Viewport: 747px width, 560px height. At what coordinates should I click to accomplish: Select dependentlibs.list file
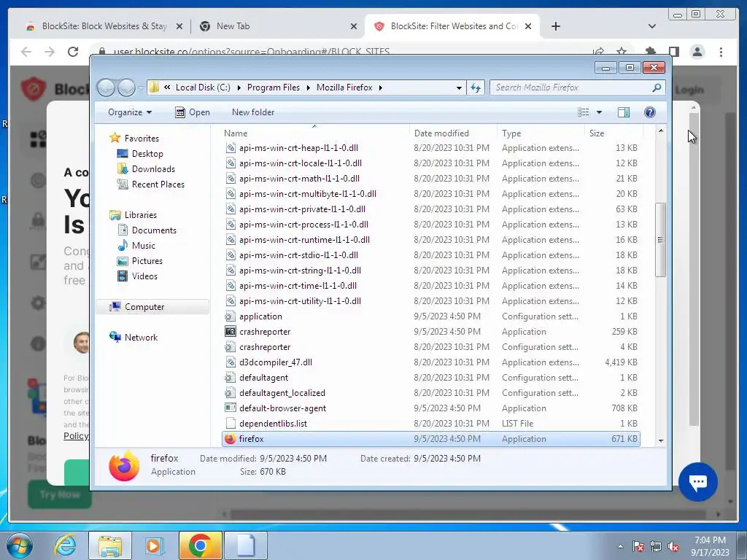[x=430, y=424]
